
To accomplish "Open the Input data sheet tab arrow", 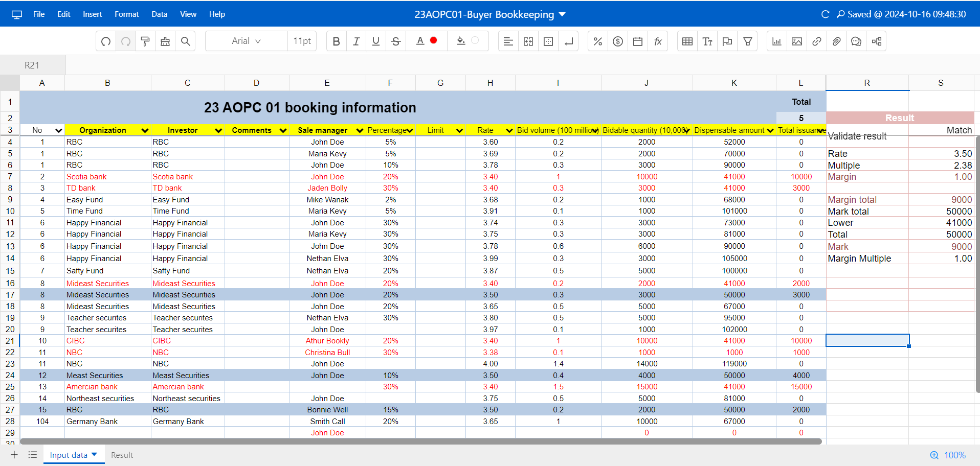I will point(94,454).
